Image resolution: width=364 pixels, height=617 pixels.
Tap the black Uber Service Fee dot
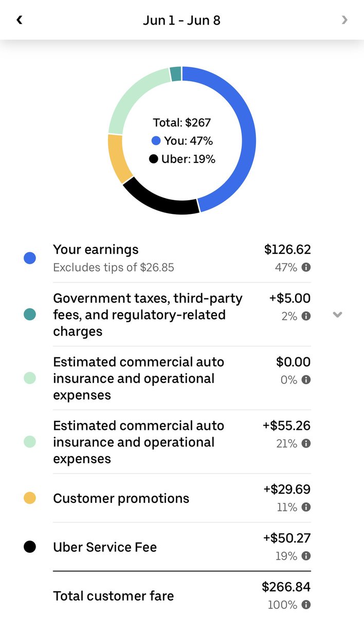point(30,547)
